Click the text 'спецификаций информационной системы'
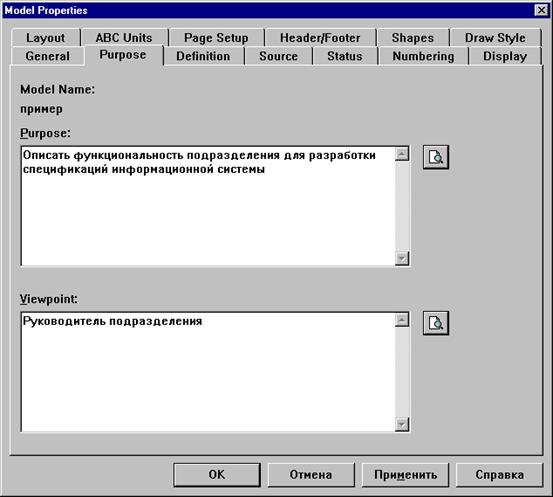This screenshot has height=497, width=553. pos(144,170)
